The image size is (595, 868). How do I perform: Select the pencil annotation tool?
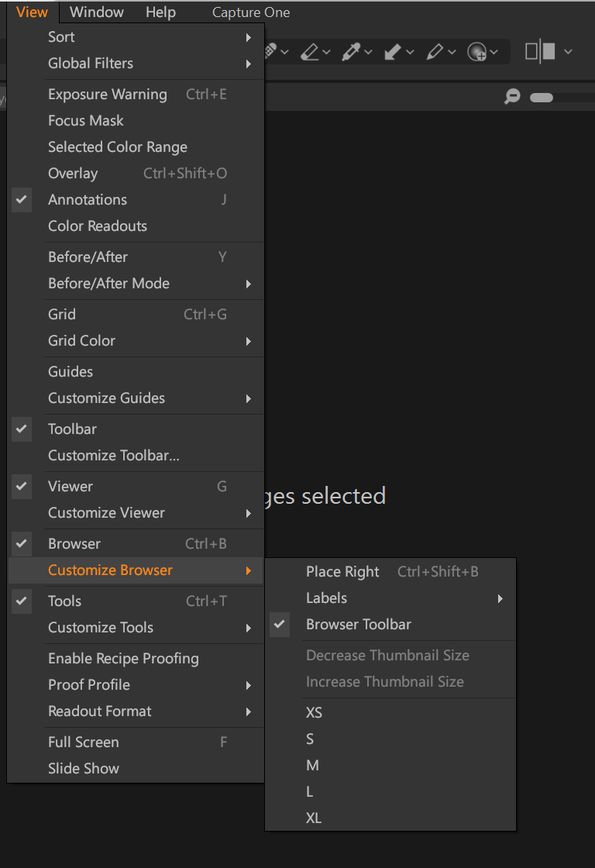tap(434, 52)
